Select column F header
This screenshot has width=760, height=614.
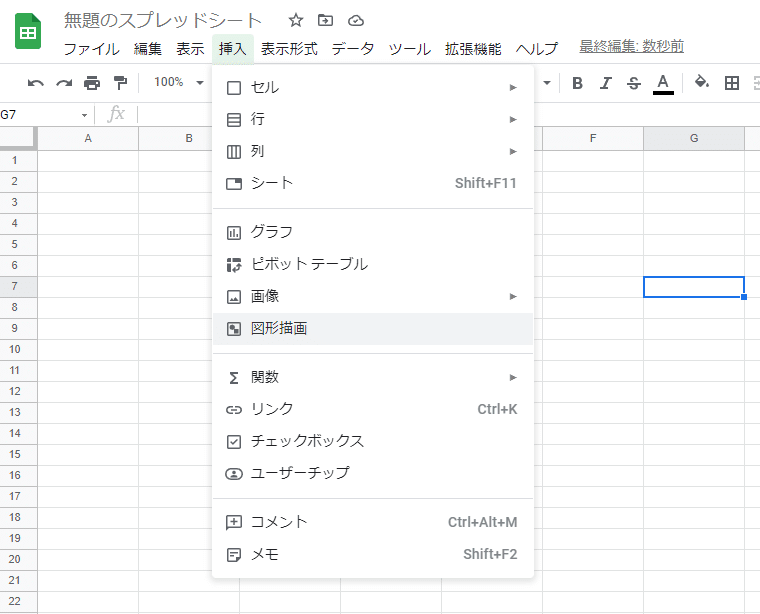593,139
